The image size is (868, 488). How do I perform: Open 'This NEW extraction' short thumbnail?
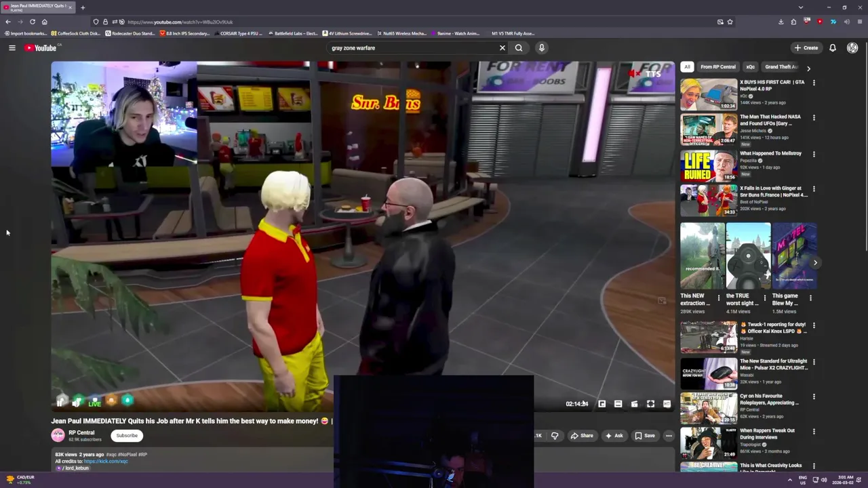(702, 256)
